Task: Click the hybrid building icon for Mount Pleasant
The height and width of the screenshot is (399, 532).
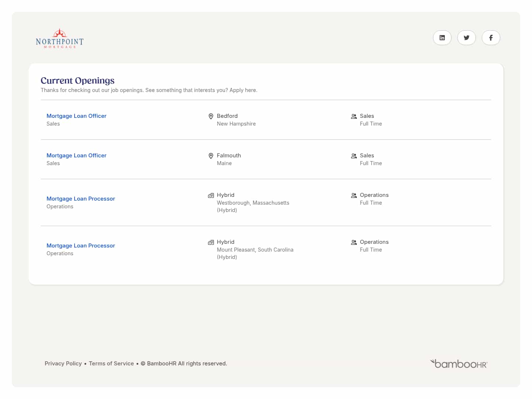Action: point(211,242)
